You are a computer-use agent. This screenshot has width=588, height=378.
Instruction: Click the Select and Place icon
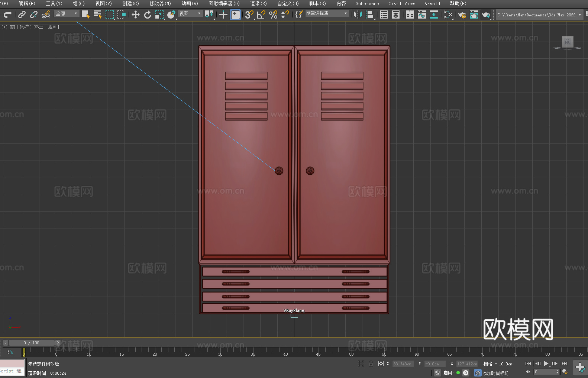[x=171, y=14]
